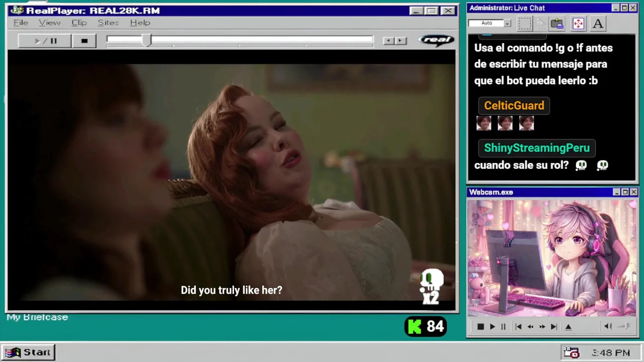Click RealPlayer's Play/Pause button
Viewport: 644px width, 362px height.
(45, 41)
